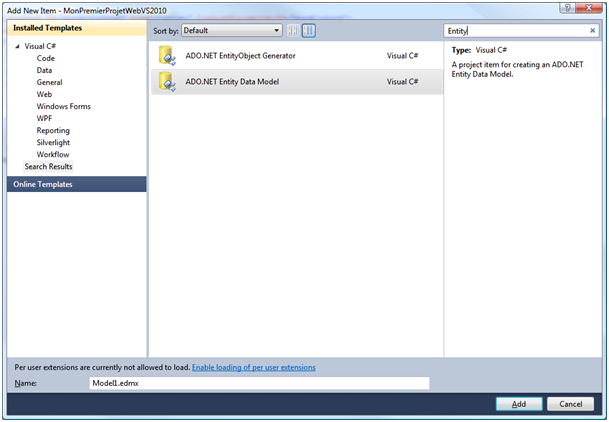Click Enable loading of per user extensions
The image size is (609, 422).
pyautogui.click(x=253, y=368)
